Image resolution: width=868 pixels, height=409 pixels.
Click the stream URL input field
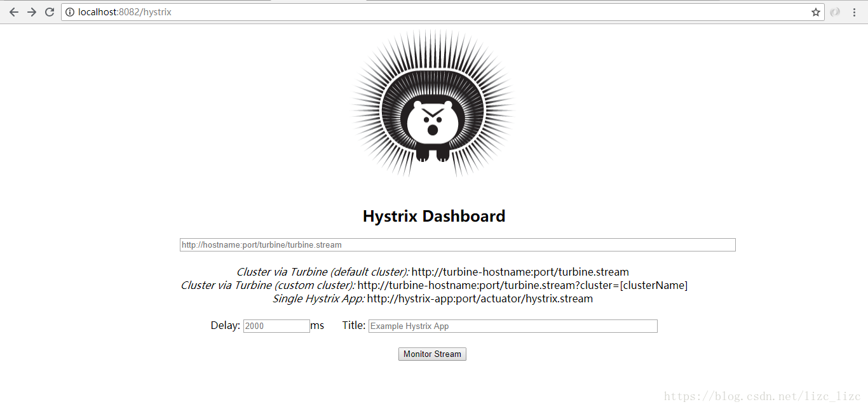coord(458,245)
